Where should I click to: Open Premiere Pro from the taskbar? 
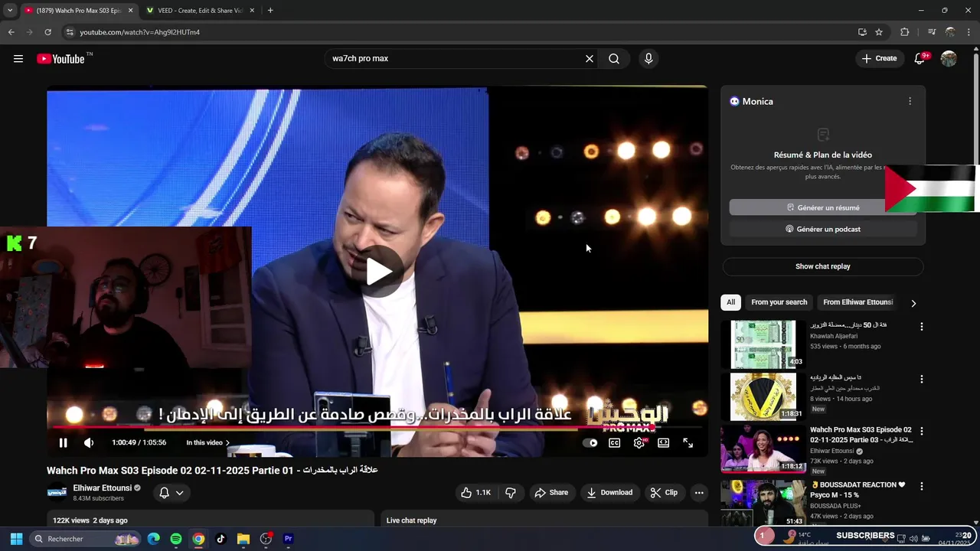(288, 539)
